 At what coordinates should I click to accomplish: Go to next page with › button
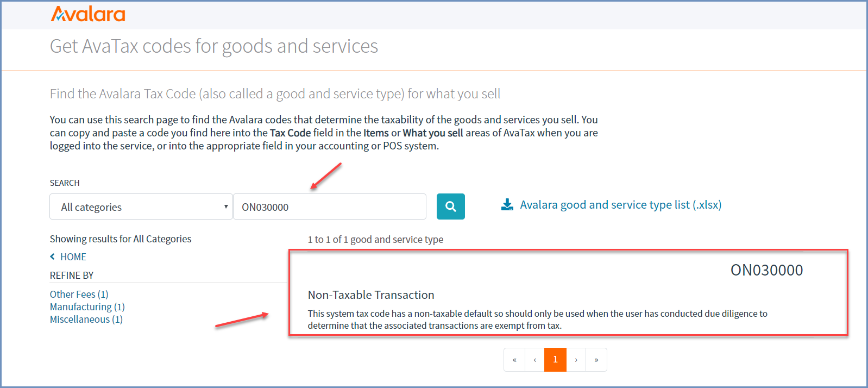click(576, 360)
